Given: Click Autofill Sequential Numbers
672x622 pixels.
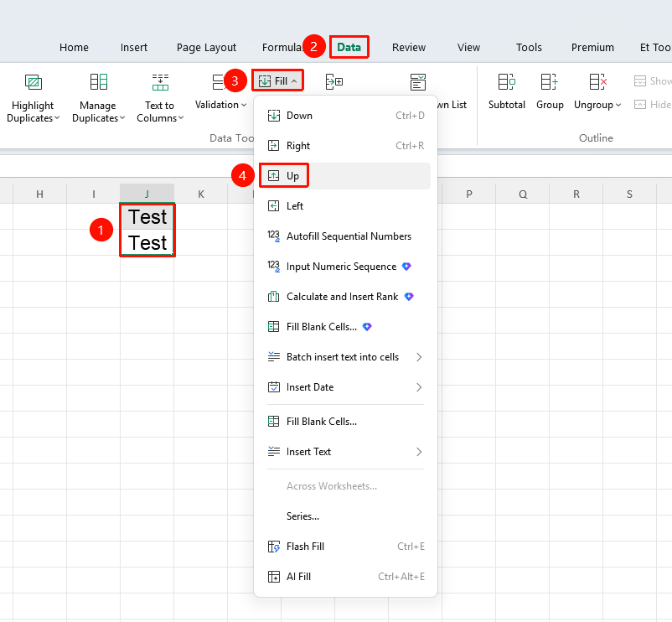Looking at the screenshot, I should [x=345, y=236].
